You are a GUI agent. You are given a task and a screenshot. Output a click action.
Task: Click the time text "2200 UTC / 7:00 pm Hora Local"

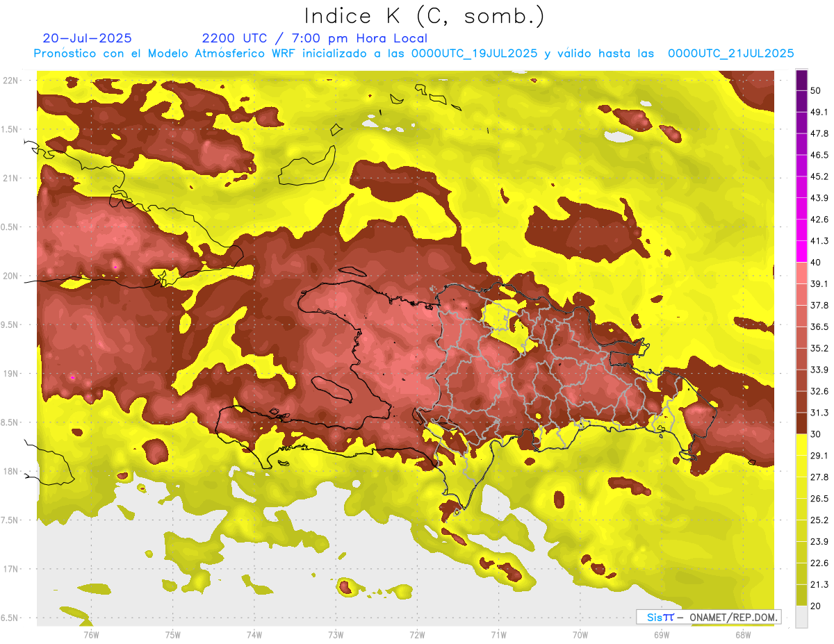coord(314,38)
